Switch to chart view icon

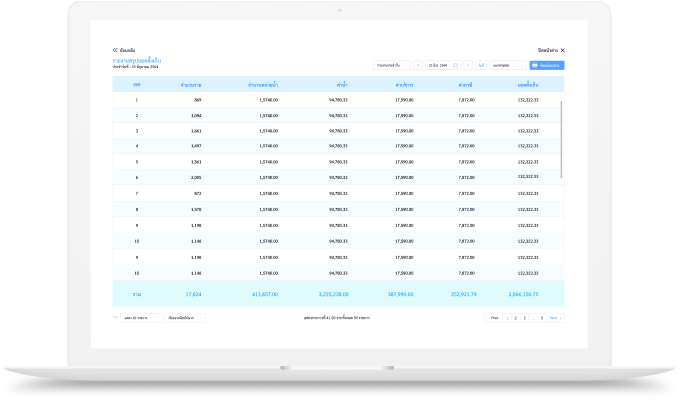pos(481,65)
